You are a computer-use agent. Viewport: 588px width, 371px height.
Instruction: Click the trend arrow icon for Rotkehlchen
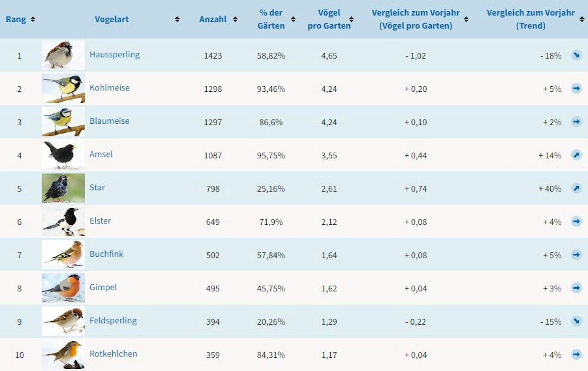(x=576, y=354)
